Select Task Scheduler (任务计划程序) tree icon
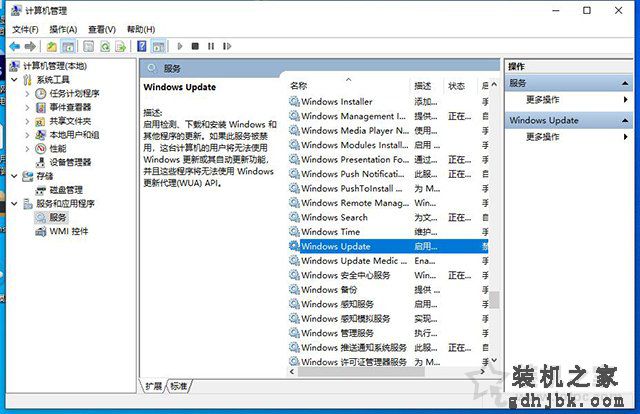 (40, 93)
